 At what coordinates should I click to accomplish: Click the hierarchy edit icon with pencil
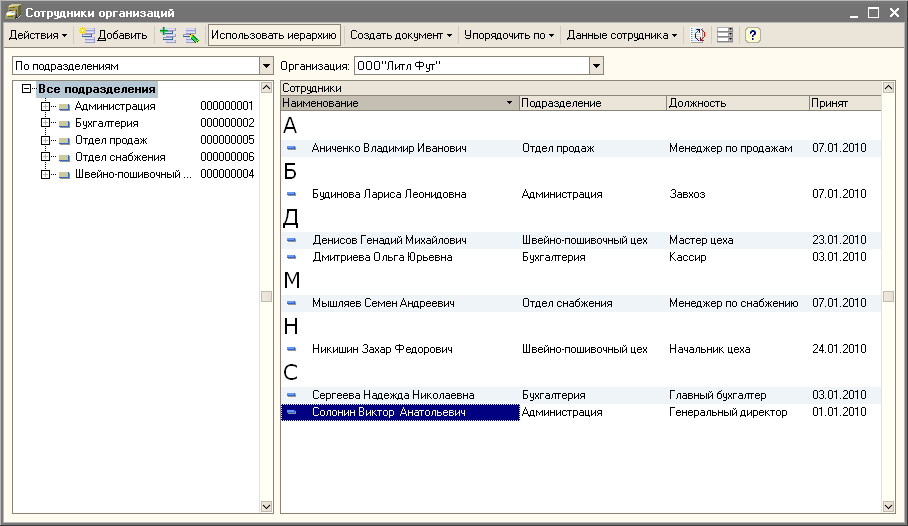190,35
